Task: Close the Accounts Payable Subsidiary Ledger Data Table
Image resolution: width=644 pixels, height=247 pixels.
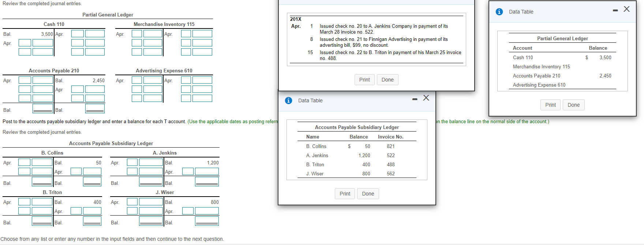Action: coord(426,98)
